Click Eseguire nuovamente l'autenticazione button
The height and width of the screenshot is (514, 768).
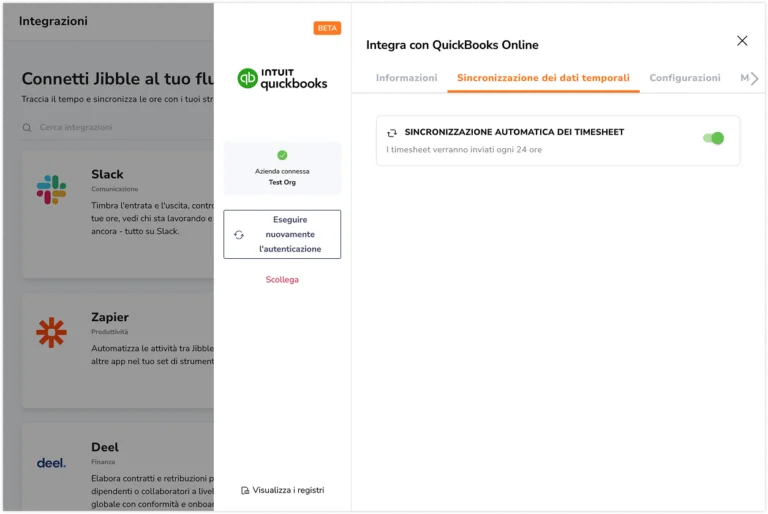[282, 234]
